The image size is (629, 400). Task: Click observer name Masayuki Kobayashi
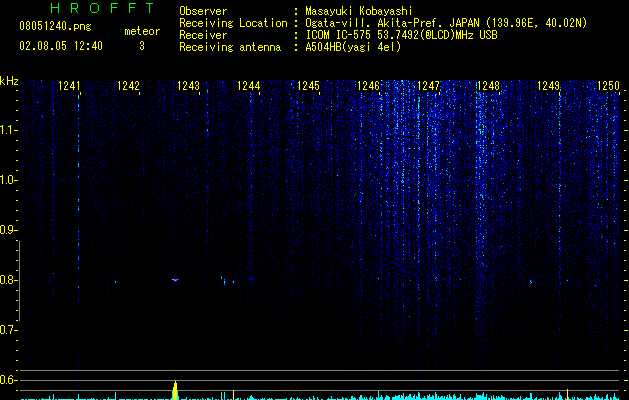pyautogui.click(x=359, y=11)
